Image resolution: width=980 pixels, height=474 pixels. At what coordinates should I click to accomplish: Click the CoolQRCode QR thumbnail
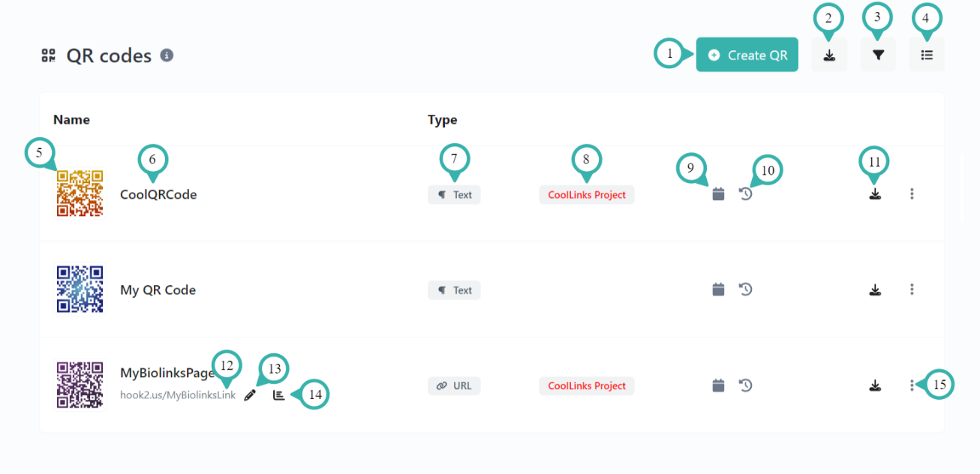point(80,193)
